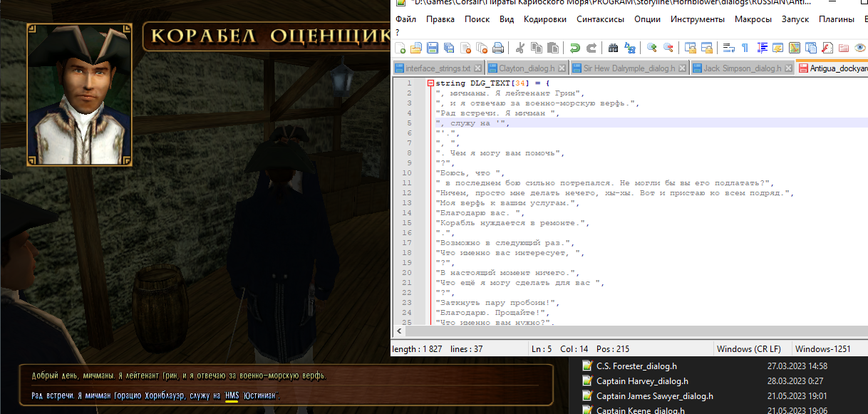The width and height of the screenshot is (868, 414).
Task: Click the user-defined language icon
Action: 778,48
